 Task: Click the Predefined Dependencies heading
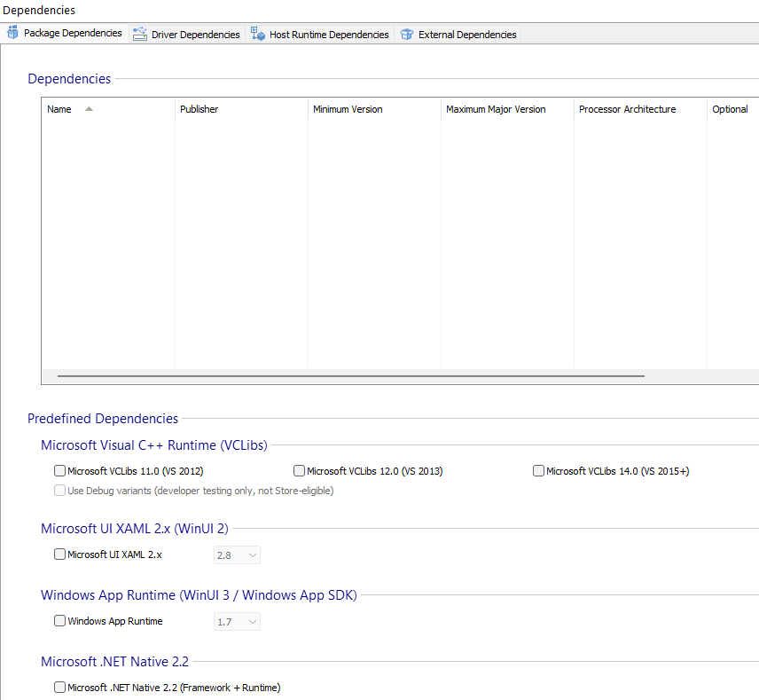pyautogui.click(x=103, y=419)
